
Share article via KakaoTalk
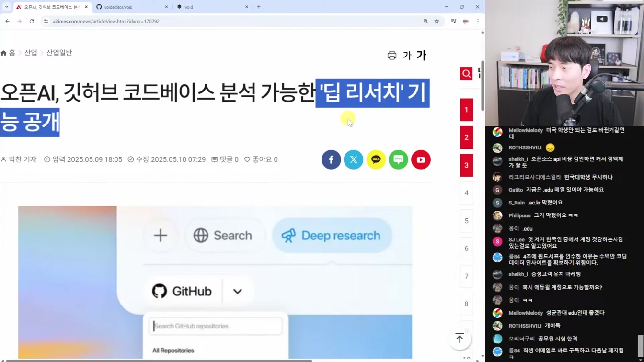coord(376,159)
